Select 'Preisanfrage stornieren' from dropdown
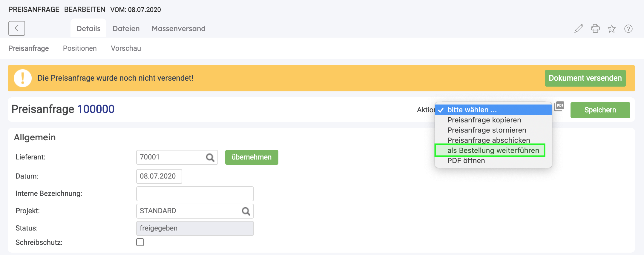 487,130
